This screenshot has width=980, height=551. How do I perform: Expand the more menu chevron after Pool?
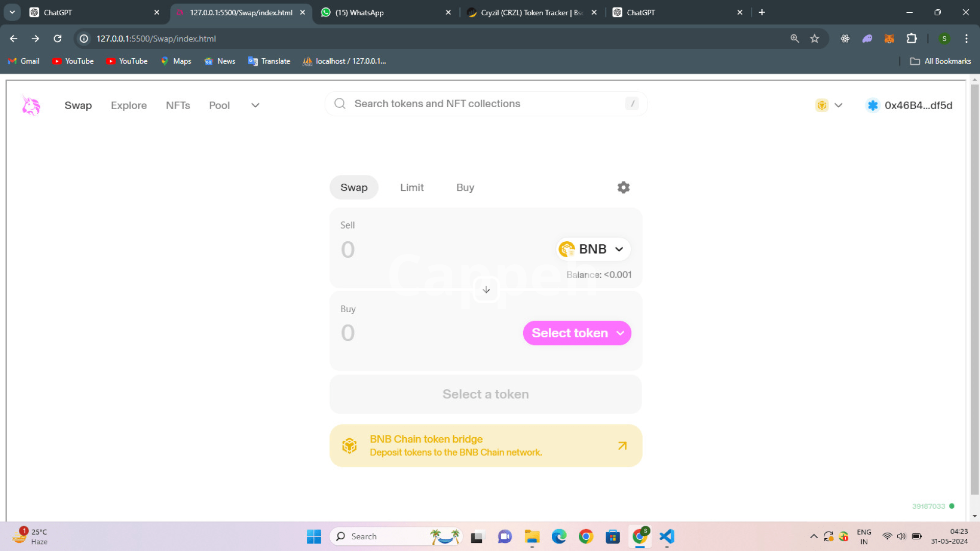[x=255, y=106]
